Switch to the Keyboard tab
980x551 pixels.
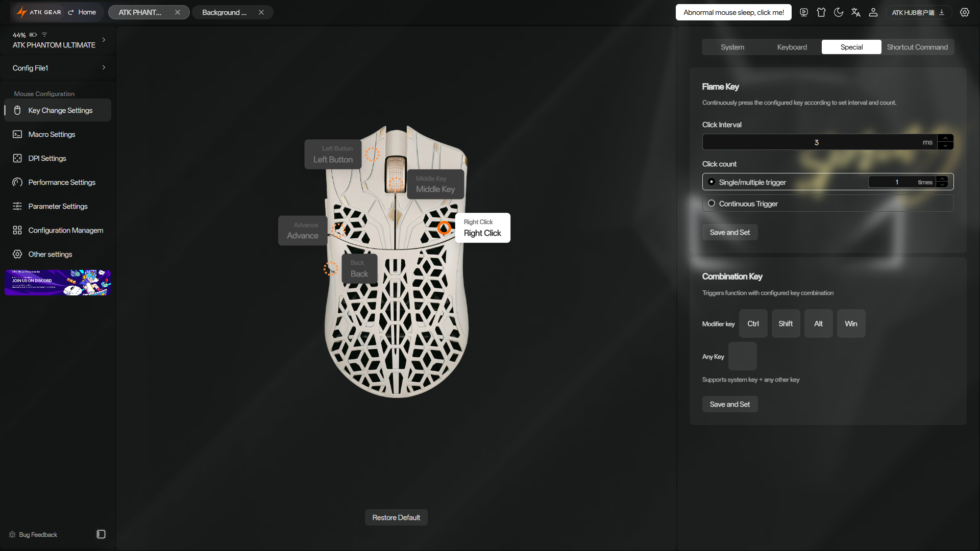coord(792,47)
